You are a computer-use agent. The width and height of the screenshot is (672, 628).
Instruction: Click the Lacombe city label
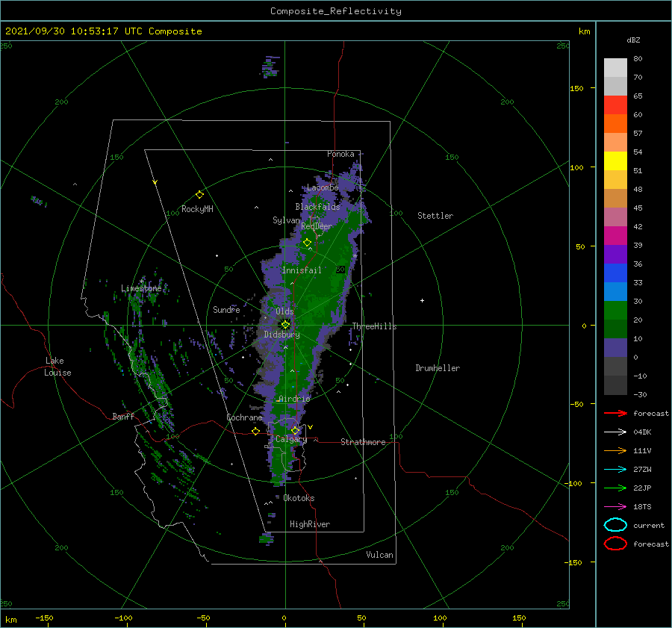[x=323, y=187]
